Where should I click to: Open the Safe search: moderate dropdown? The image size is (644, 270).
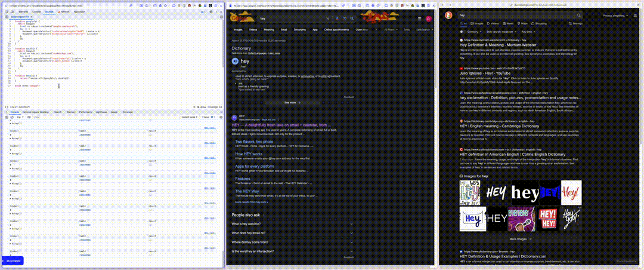(x=502, y=31)
